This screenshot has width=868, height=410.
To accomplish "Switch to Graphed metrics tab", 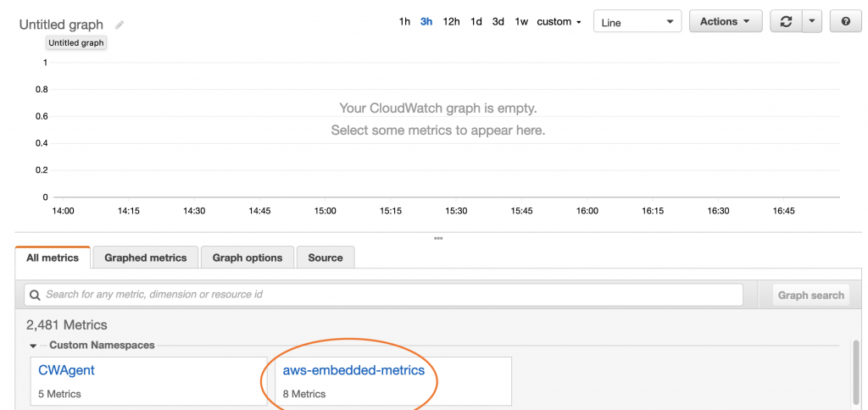I will tap(146, 258).
